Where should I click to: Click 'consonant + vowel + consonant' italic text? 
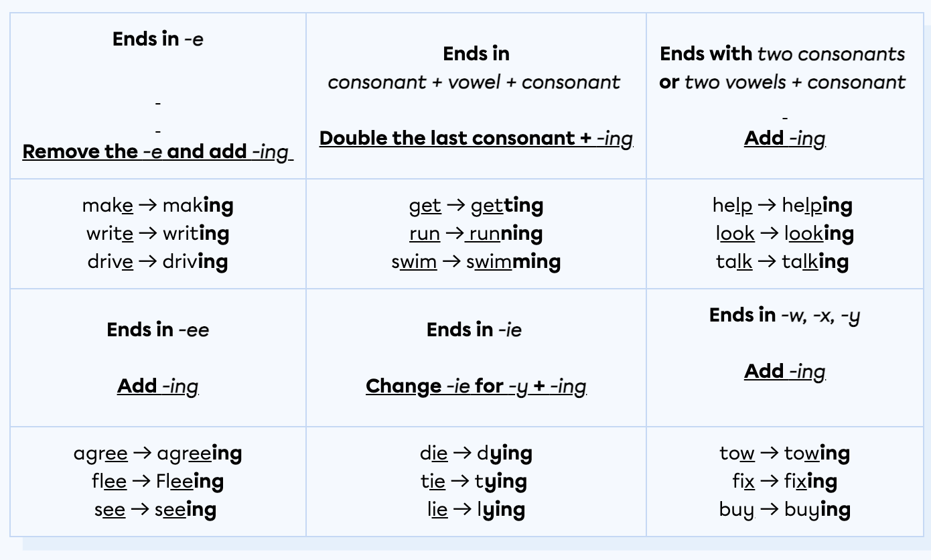click(474, 82)
